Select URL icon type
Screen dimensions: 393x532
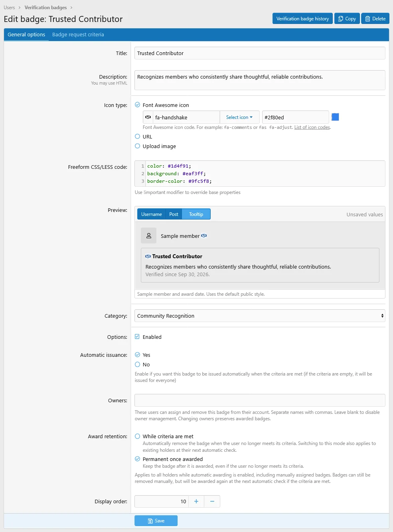138,136
